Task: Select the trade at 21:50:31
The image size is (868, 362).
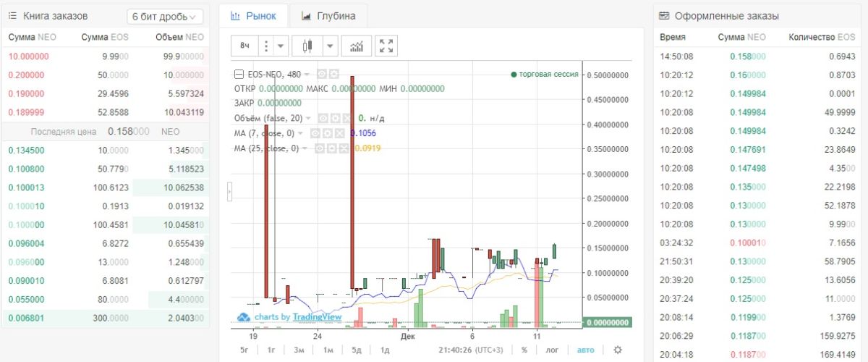Action: click(x=759, y=261)
